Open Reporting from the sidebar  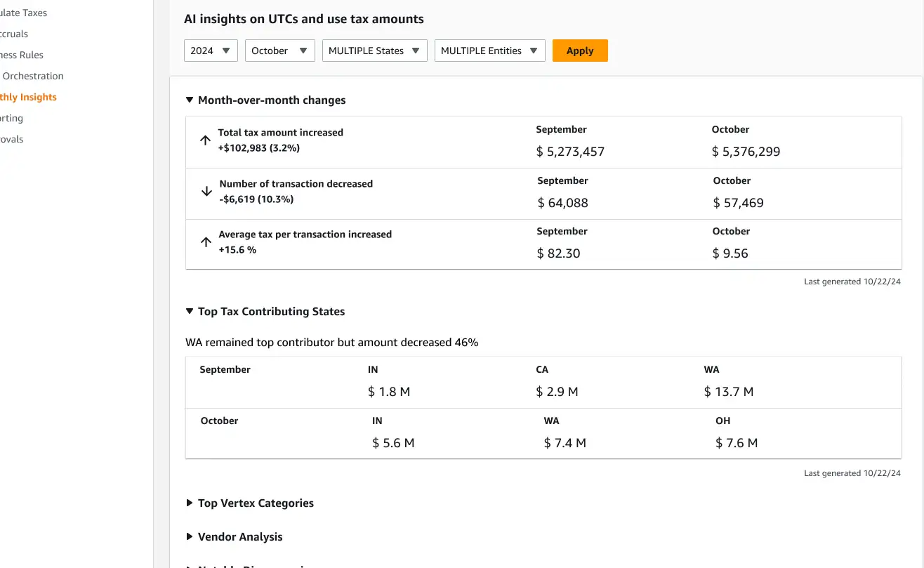[x=12, y=118]
